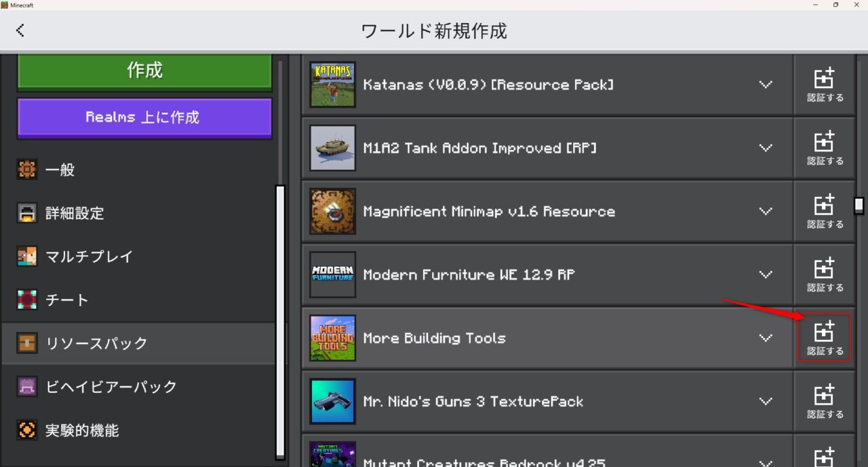Click the マルチプレイ Alex face icon
This screenshot has height=467, width=868.
pos(26,257)
